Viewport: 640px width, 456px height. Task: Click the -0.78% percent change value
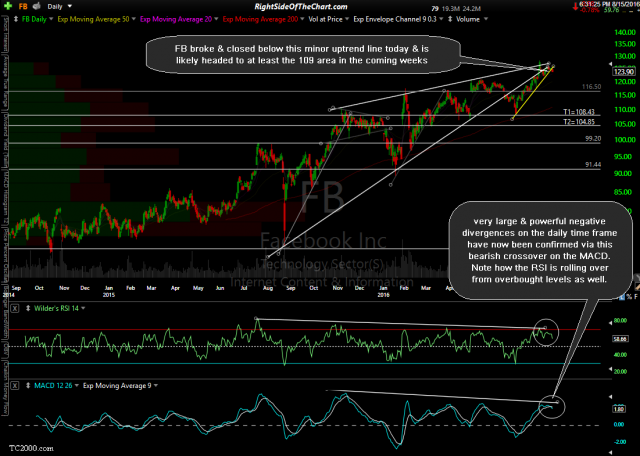(591, 10)
